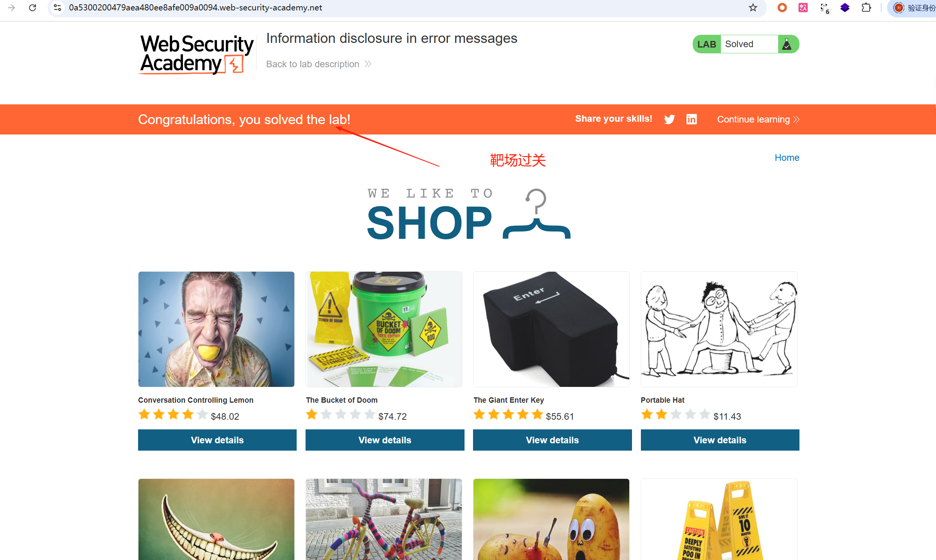Bookmark page with the star icon
Image resolution: width=936 pixels, height=560 pixels.
coord(753,8)
